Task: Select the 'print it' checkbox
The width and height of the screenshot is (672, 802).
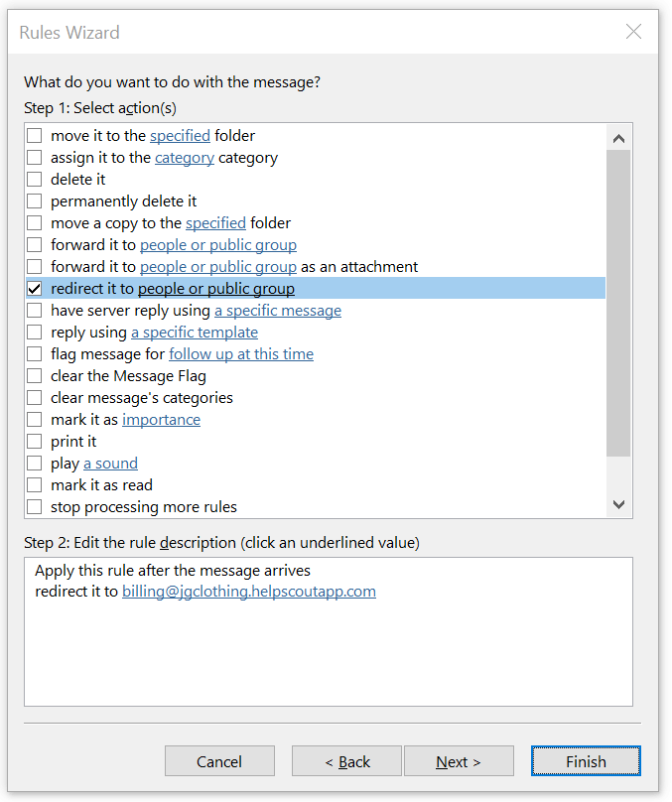Action: point(35,442)
